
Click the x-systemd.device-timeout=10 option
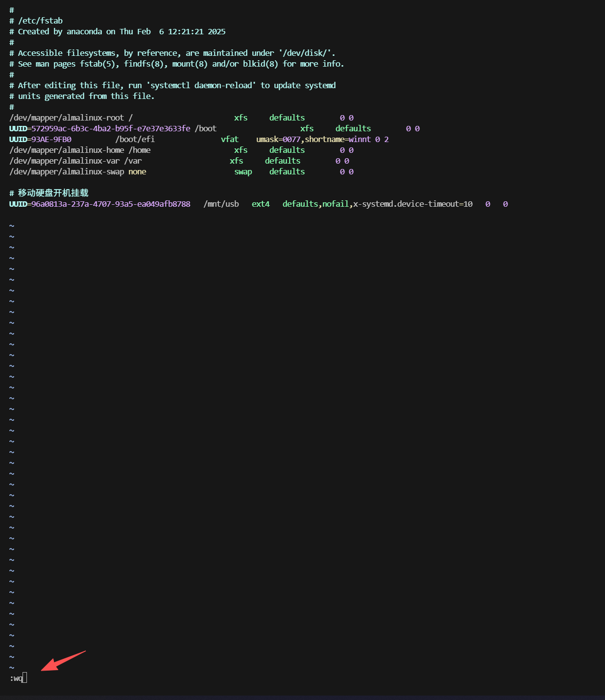point(413,204)
